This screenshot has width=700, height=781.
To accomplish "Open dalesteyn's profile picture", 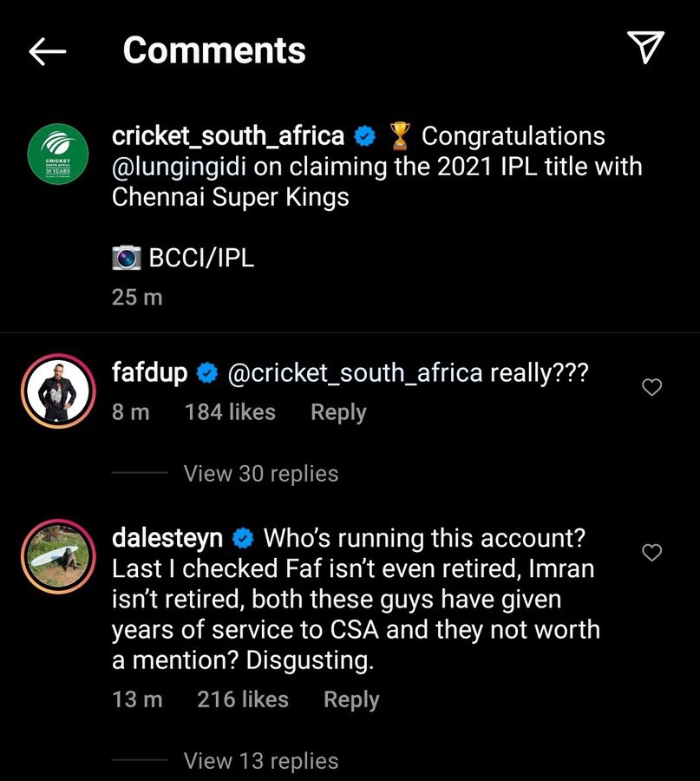I will (59, 556).
